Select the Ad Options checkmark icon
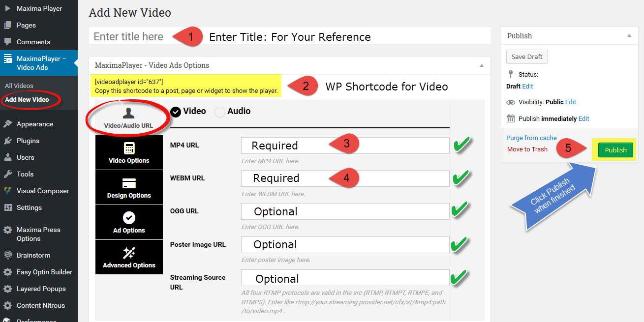This screenshot has height=322, width=644. click(x=129, y=218)
